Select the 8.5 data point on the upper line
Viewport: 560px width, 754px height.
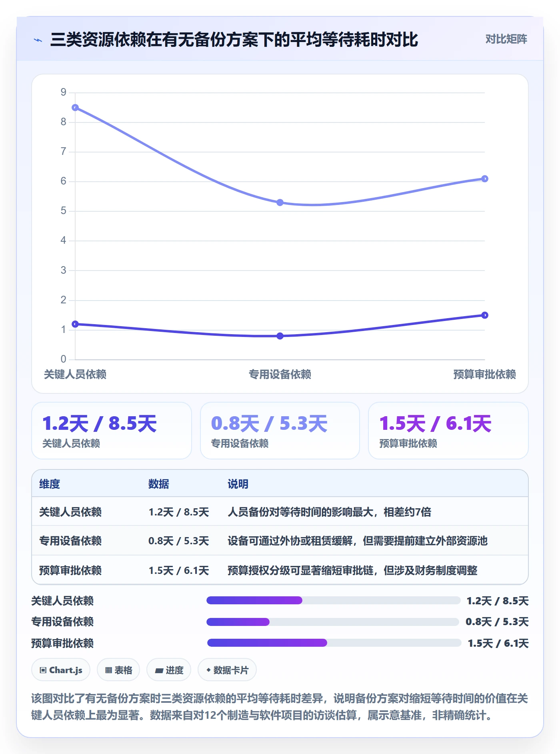click(x=75, y=108)
